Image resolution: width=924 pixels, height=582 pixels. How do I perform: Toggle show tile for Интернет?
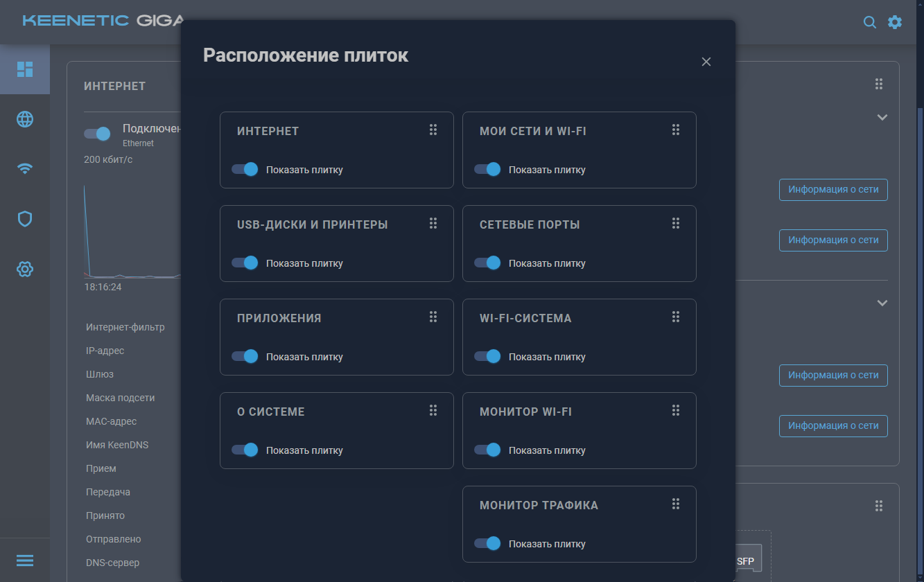245,169
